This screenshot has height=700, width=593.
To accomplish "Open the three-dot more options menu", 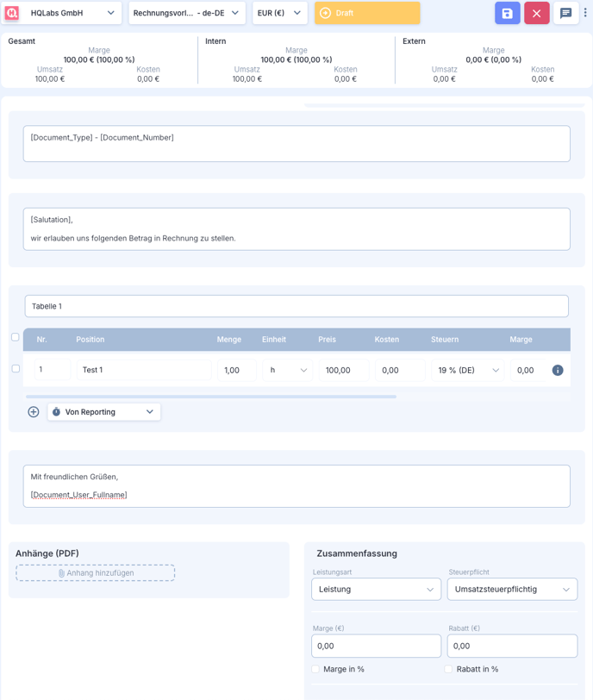I will click(585, 13).
